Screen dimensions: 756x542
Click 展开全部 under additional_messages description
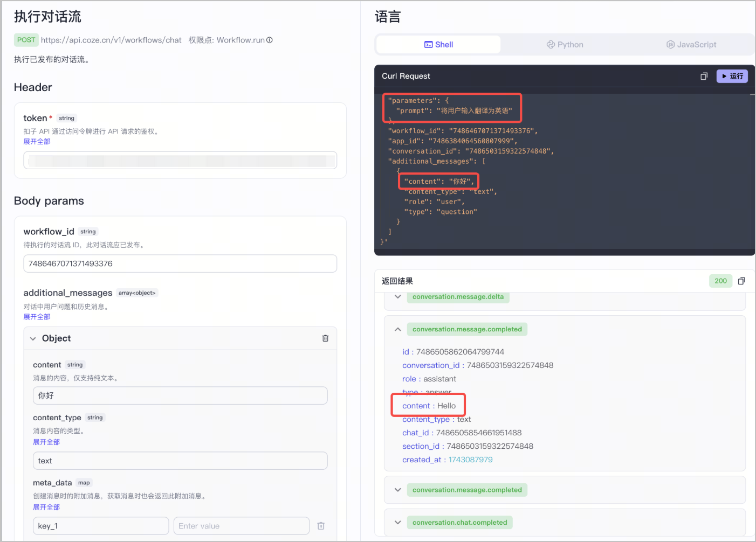(37, 317)
